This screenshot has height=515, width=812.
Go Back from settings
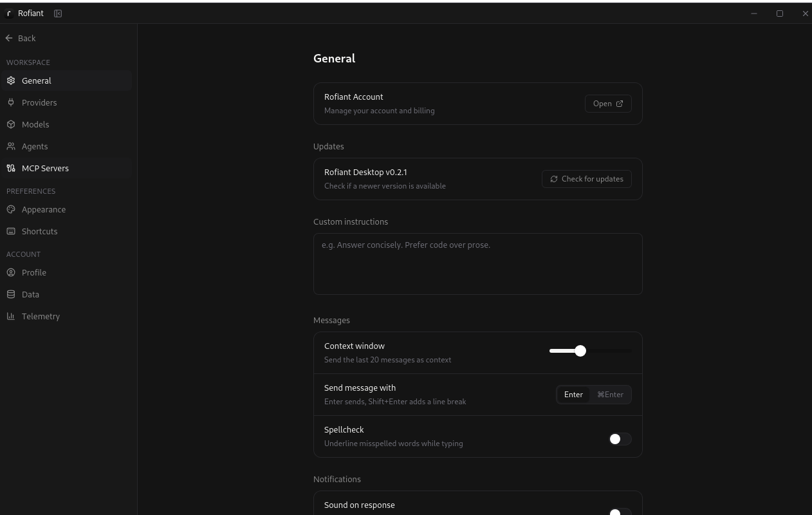pos(21,38)
